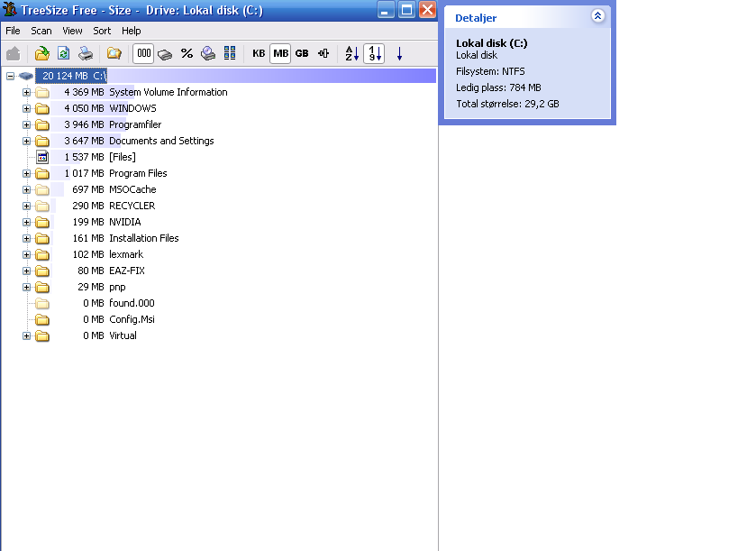This screenshot has width=756, height=551.
Task: Select the Config.Msi row
Action: 119,319
